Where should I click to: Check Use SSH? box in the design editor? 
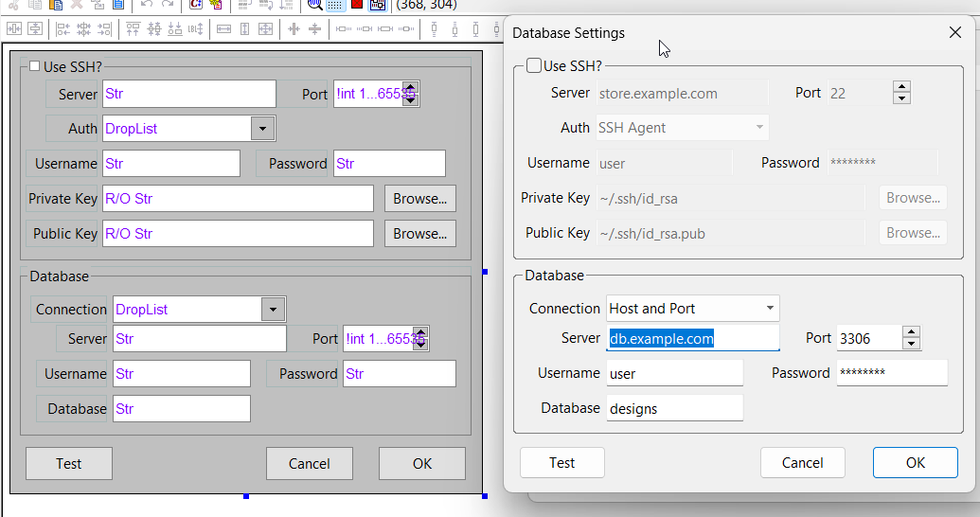click(35, 67)
